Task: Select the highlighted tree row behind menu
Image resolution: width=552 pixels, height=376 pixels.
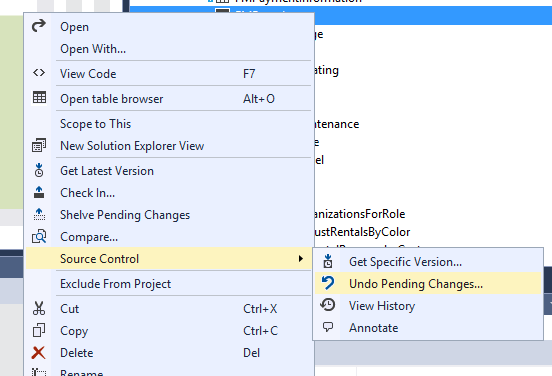Action: tap(433, 15)
